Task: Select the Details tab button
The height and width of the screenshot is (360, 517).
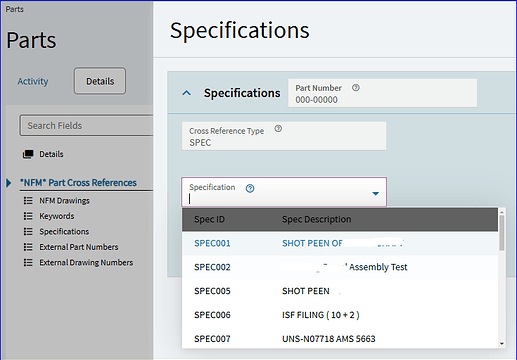Action: (x=100, y=81)
